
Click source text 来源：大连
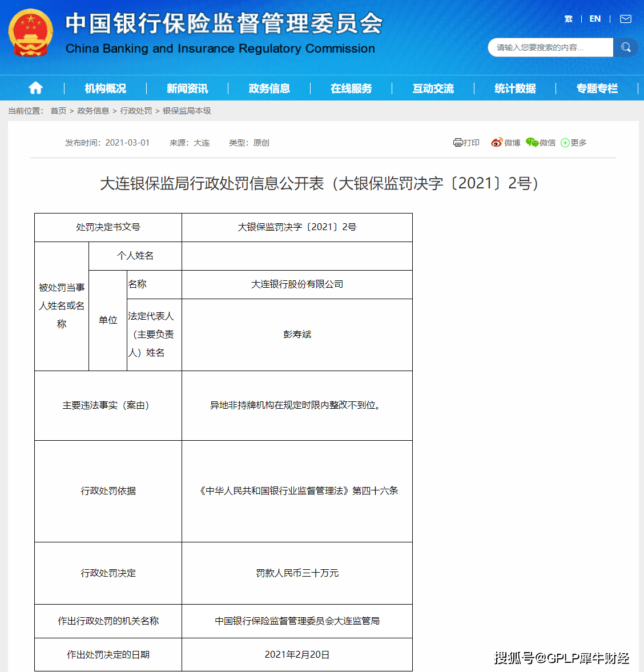tap(190, 143)
